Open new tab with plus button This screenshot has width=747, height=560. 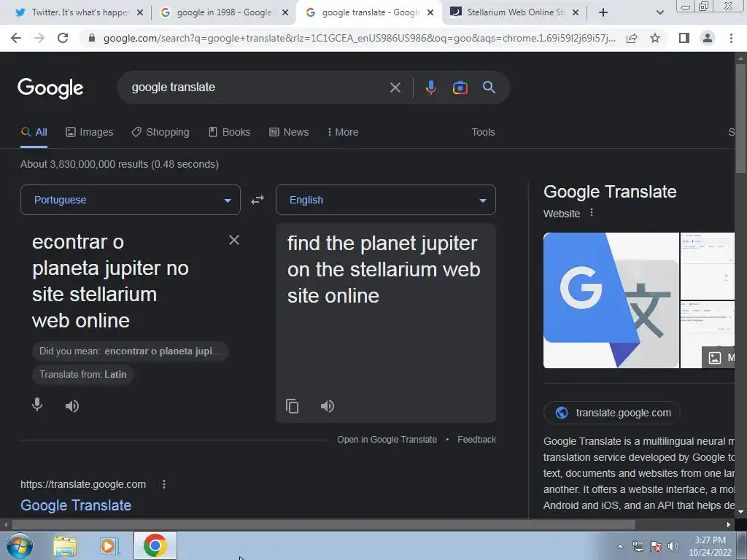tap(603, 12)
